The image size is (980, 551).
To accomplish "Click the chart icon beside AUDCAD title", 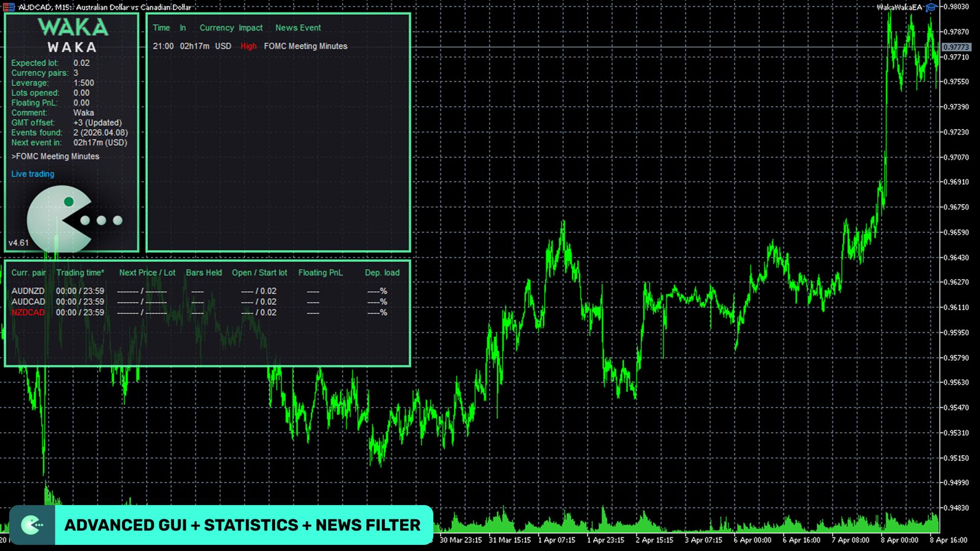I will [9, 7].
